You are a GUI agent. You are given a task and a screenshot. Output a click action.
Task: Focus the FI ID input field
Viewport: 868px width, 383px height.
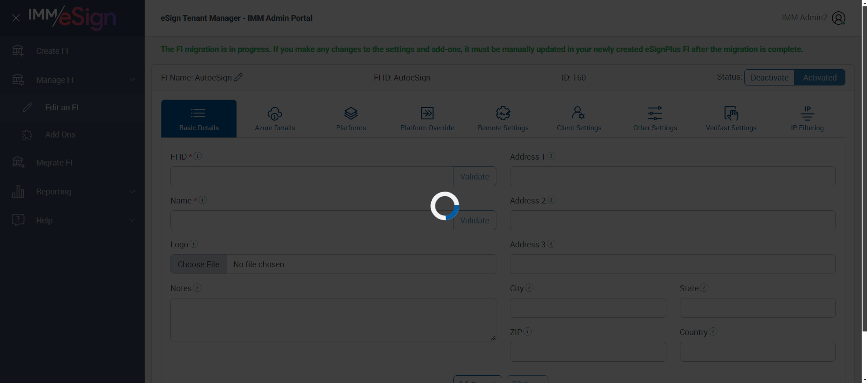[312, 176]
